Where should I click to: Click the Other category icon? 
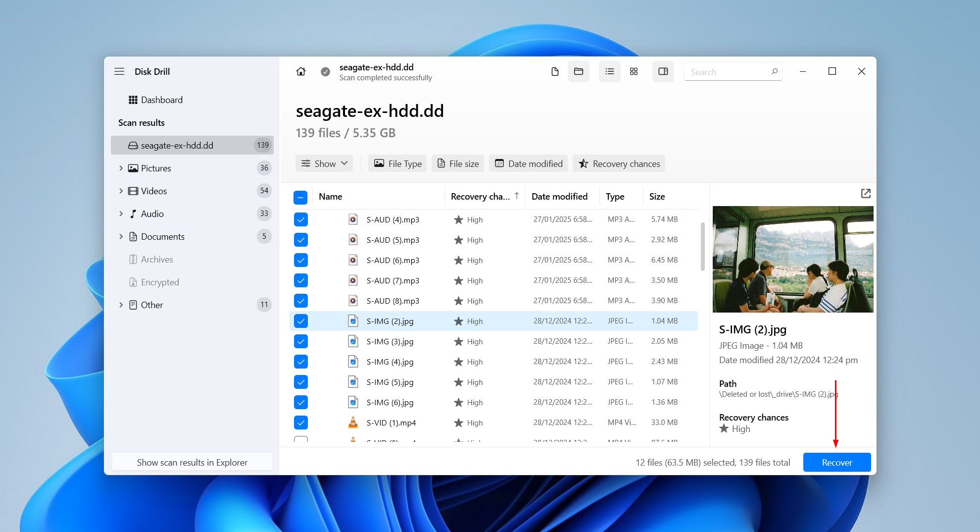(133, 305)
